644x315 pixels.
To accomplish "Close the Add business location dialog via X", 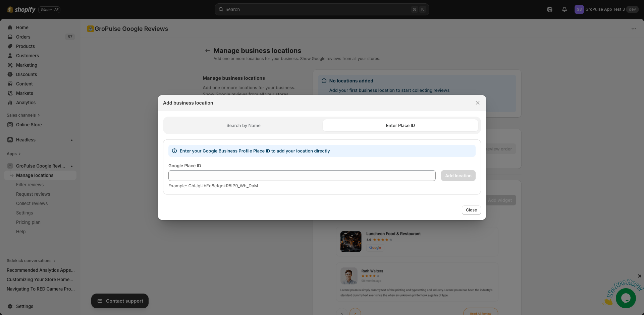I will coord(477,103).
